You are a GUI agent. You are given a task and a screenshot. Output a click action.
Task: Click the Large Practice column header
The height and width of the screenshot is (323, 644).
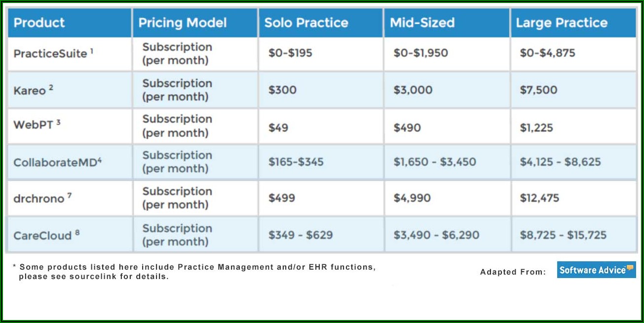pyautogui.click(x=562, y=23)
